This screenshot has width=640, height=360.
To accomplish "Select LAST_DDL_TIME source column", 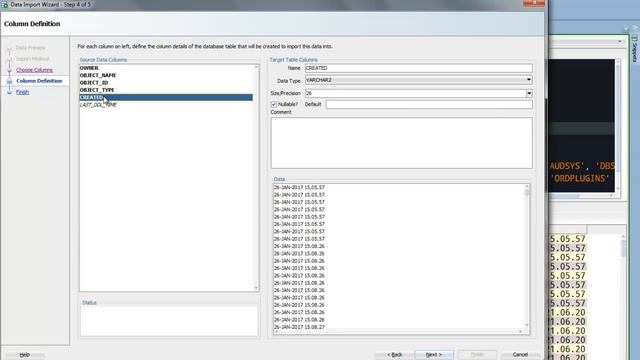I will click(x=98, y=105).
